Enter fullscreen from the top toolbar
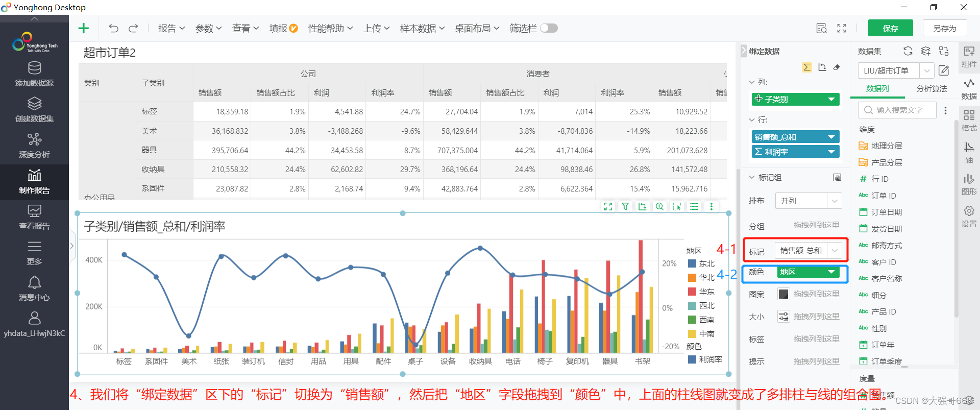The image size is (980, 410). point(842,28)
